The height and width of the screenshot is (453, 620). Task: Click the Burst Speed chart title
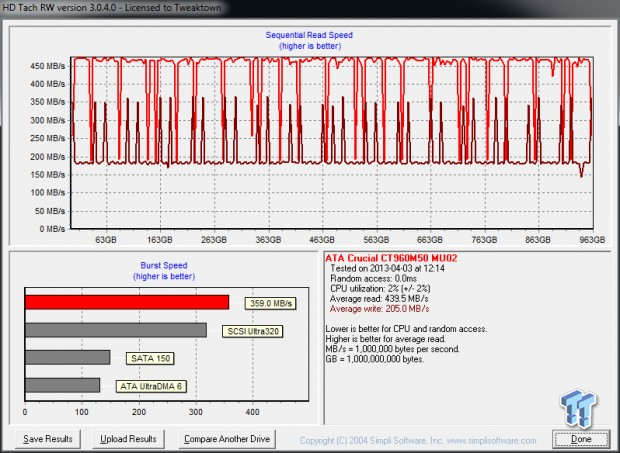(164, 265)
